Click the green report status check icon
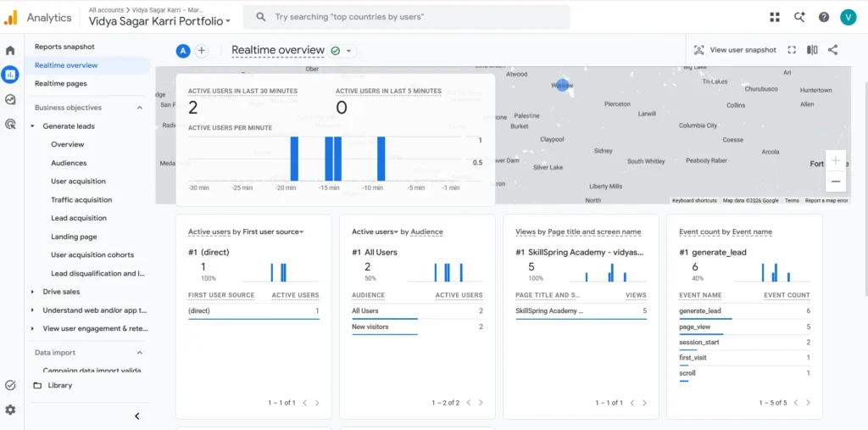Image resolution: width=868 pixels, height=430 pixels. pyautogui.click(x=335, y=51)
